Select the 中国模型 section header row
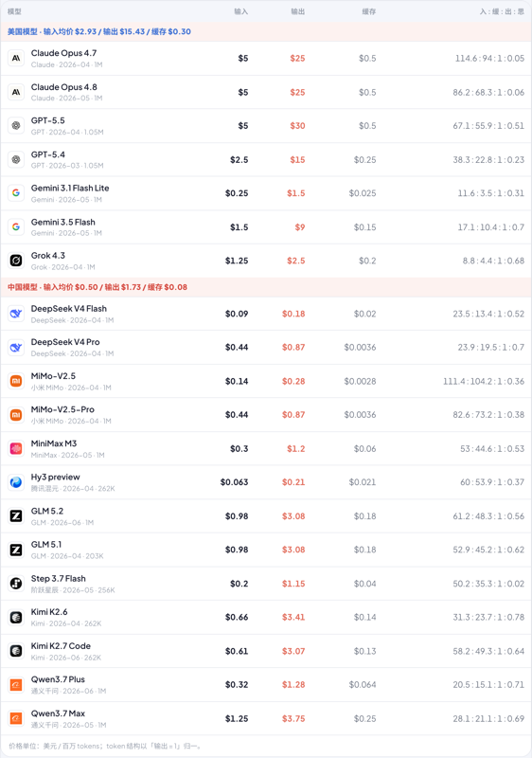 (x=266, y=287)
